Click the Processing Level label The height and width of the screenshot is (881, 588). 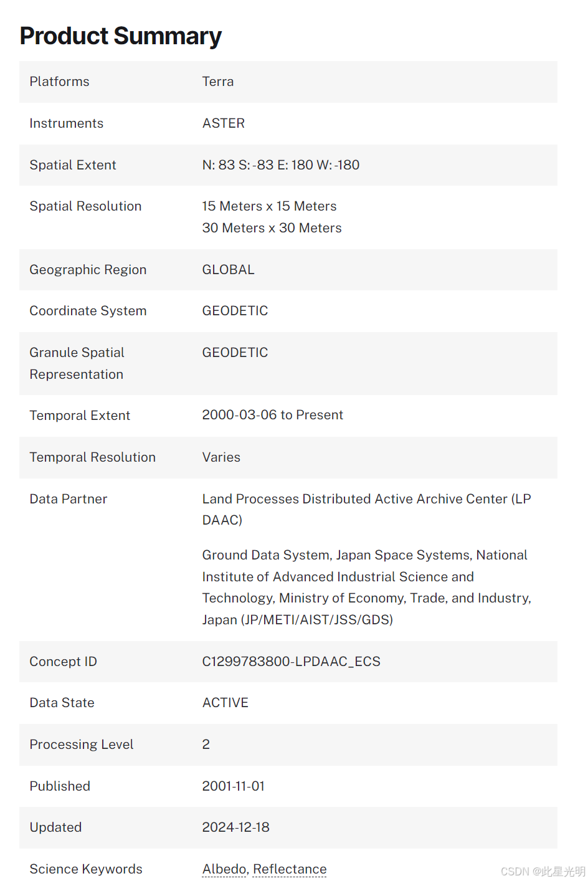82,745
